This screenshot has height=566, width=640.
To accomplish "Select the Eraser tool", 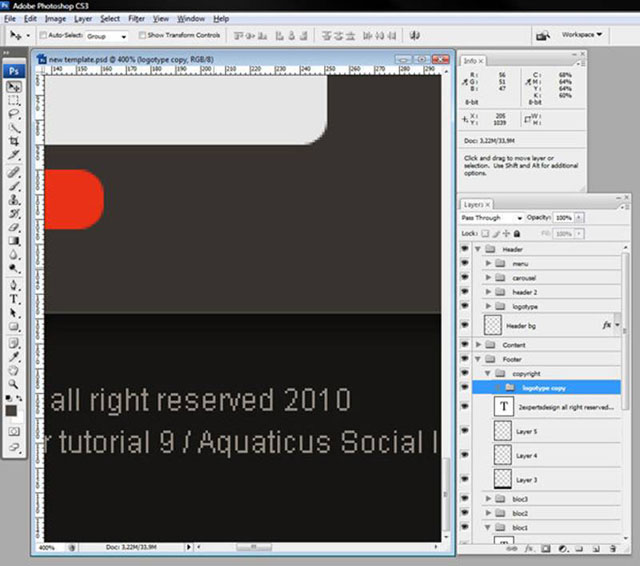I will click(14, 227).
